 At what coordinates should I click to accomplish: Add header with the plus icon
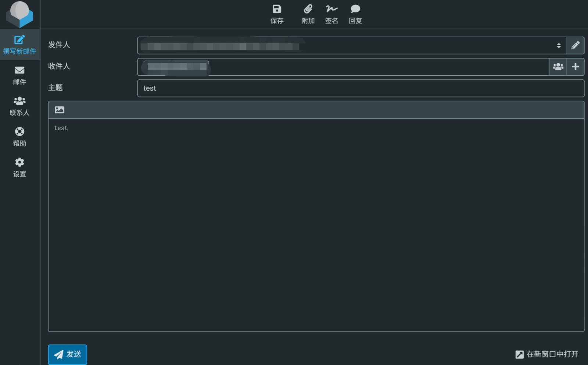pyautogui.click(x=576, y=67)
